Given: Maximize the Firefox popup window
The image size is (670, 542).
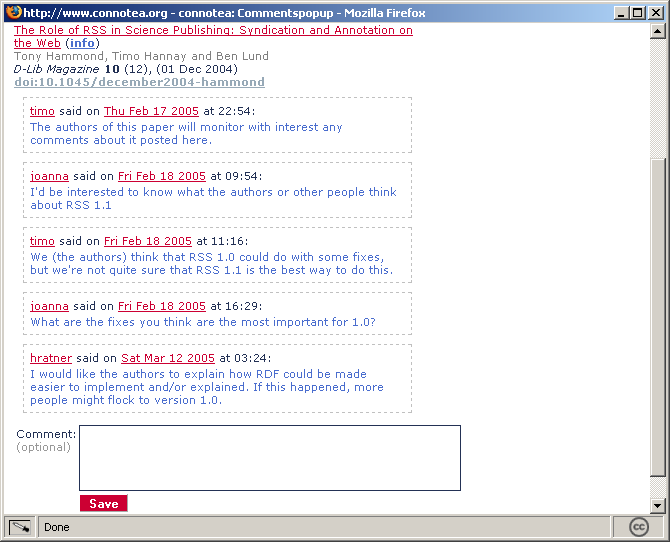Looking at the screenshot, I should coord(637,13).
